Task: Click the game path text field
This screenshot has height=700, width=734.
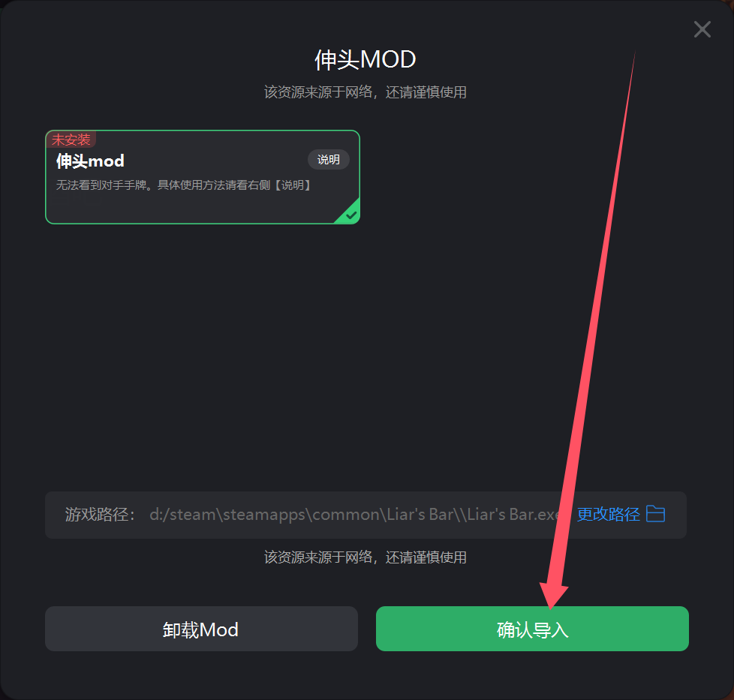Action: (x=365, y=515)
